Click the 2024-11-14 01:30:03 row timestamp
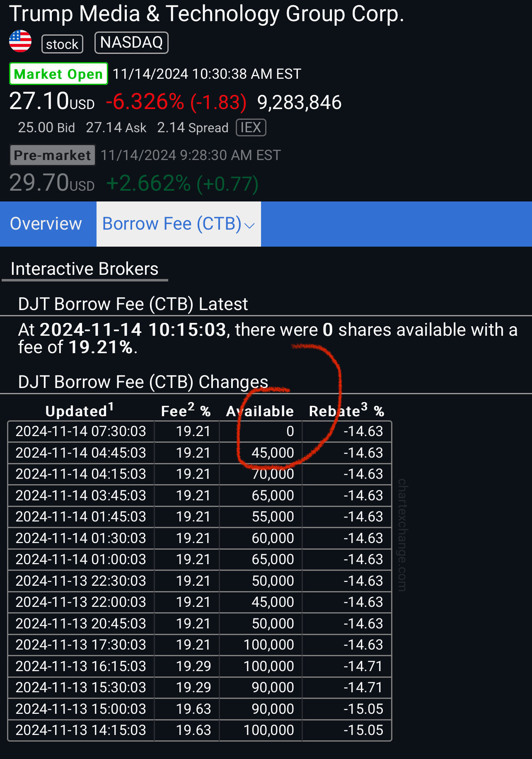The width and height of the screenshot is (532, 759). click(81, 538)
